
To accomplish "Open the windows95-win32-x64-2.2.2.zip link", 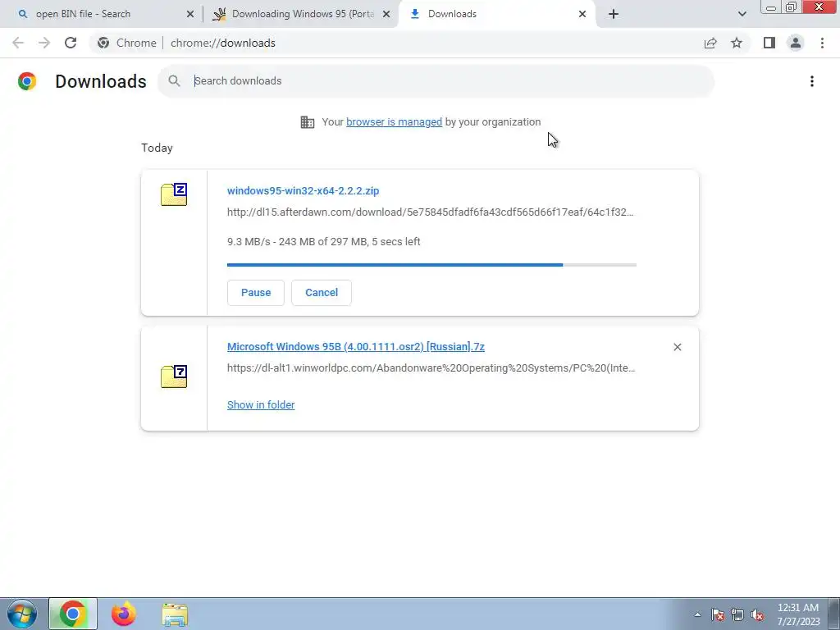I will pyautogui.click(x=304, y=190).
